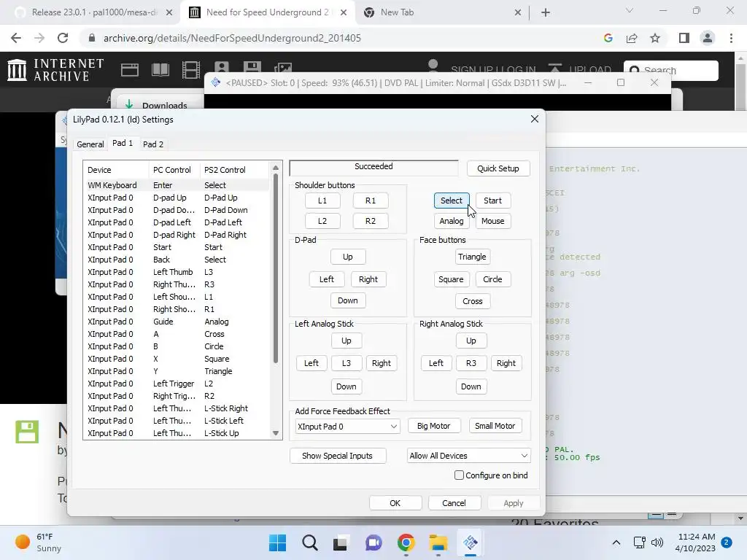747x560 pixels.
Task: Select the Pad 1 tab
Action: tap(123, 143)
